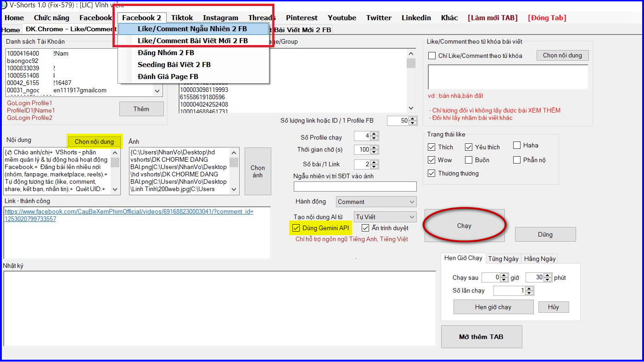The width and height of the screenshot is (644, 362).
Task: Select Like/Comment Ngẫu Nhiên 2 FB menu entry
Action: pos(193,29)
